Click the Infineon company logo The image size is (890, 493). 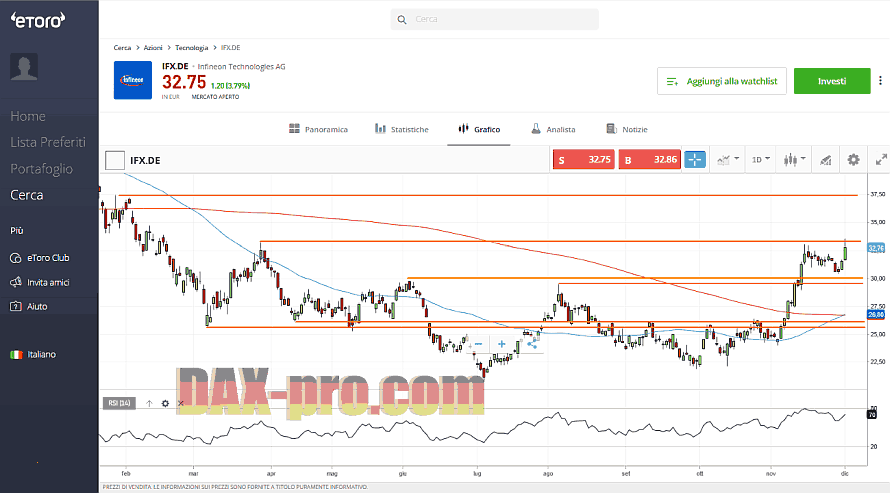(x=133, y=80)
